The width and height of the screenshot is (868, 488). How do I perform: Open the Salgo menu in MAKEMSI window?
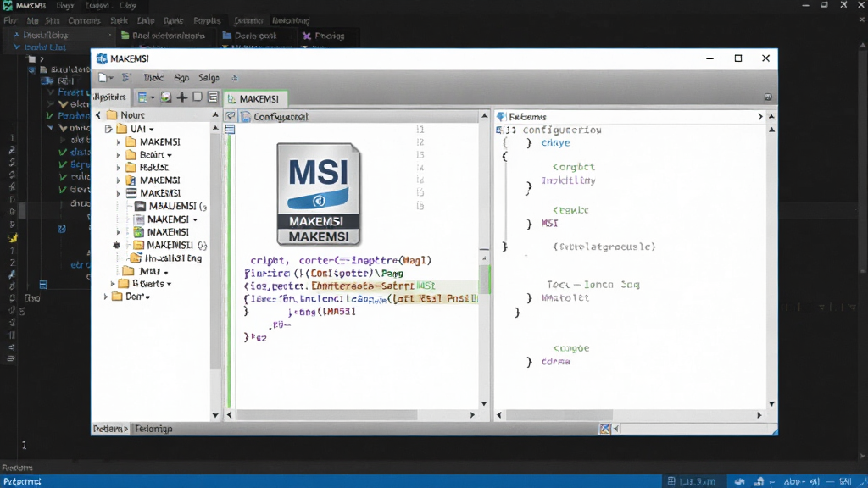209,78
